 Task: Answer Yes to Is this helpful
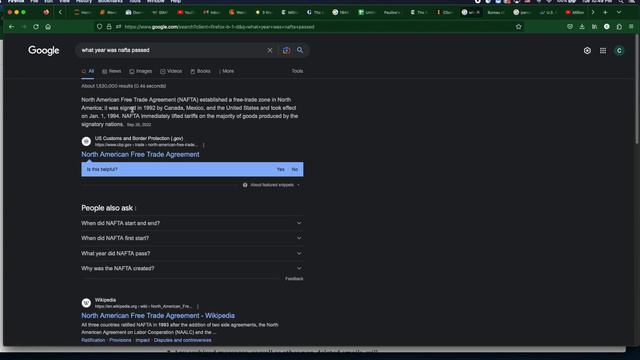click(x=280, y=169)
